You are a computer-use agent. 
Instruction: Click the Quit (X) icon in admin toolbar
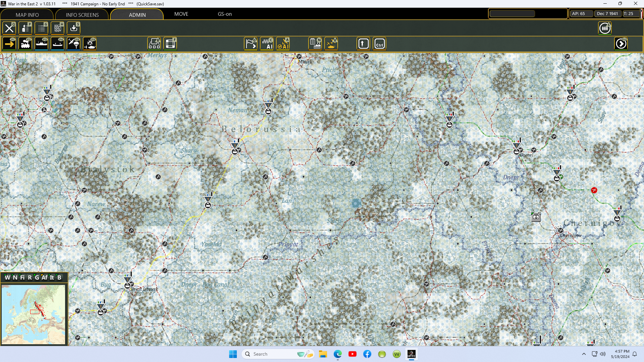[x=9, y=28]
